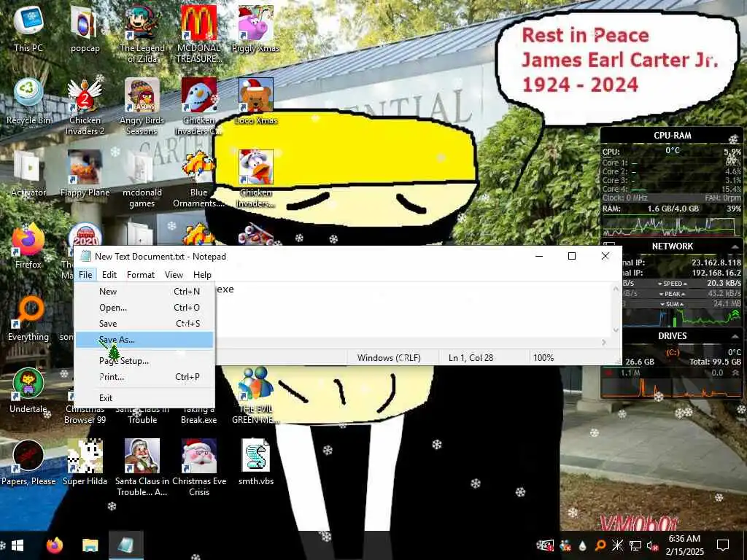Select the Papers, Please shortcut
This screenshot has width=747, height=560.
click(x=28, y=463)
